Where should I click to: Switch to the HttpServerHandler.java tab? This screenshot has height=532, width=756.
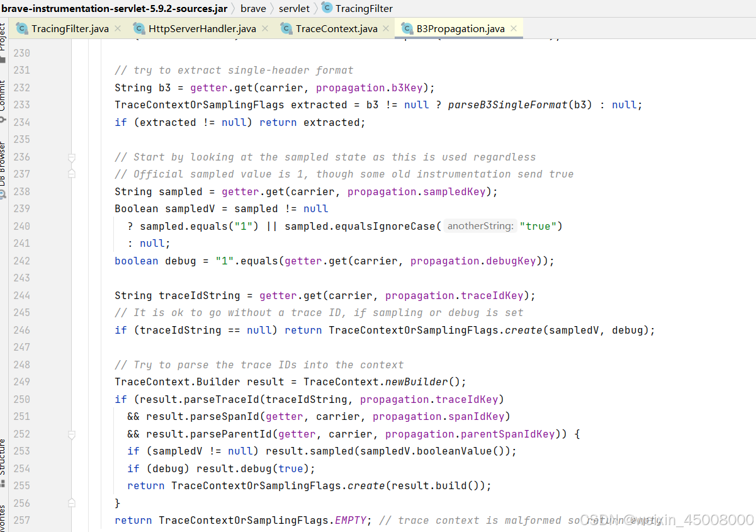202,28
